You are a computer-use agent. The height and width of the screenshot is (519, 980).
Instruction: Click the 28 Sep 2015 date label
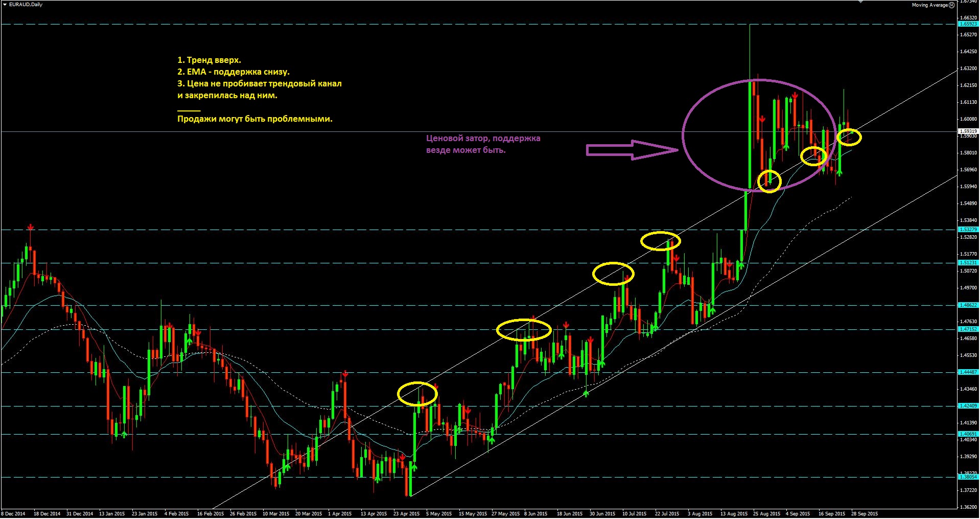pyautogui.click(x=865, y=514)
